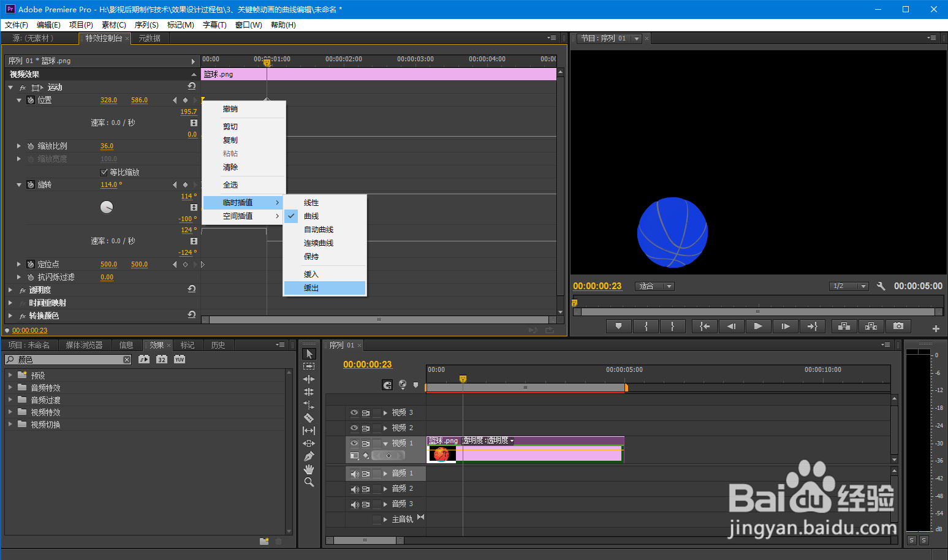Expand the 视频特效 folder
This screenshot has height=560, width=948.
click(x=10, y=412)
